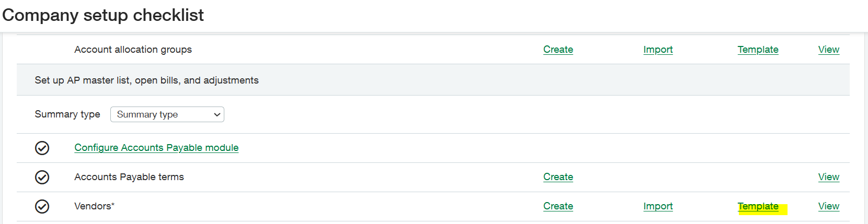The height and width of the screenshot is (224, 868).
Task: Click the Vendors row label
Action: tap(94, 206)
